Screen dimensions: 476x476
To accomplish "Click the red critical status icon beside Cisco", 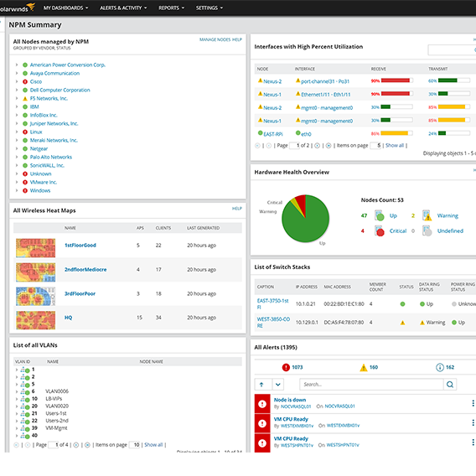I will 25,81.
